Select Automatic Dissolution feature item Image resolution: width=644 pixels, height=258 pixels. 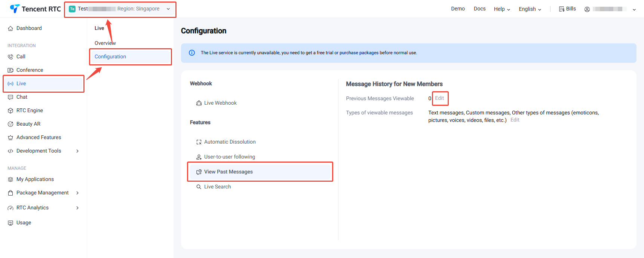pyautogui.click(x=230, y=142)
